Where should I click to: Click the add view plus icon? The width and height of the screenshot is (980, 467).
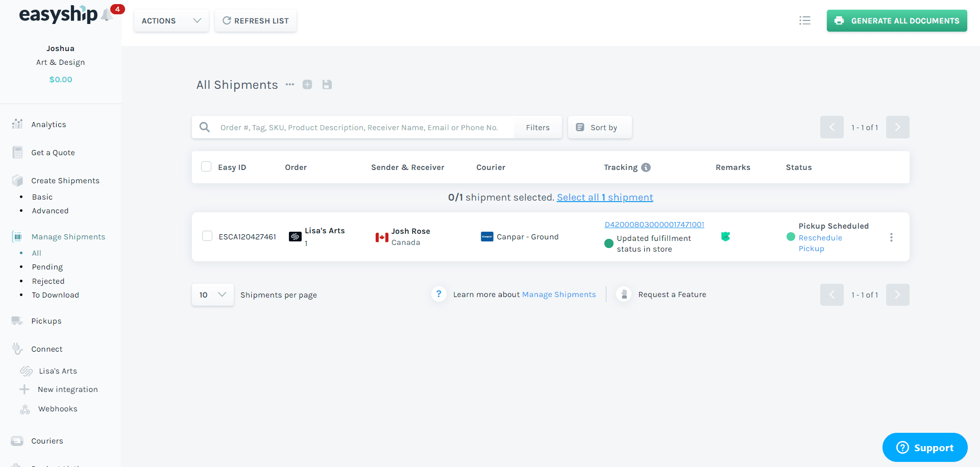click(307, 84)
